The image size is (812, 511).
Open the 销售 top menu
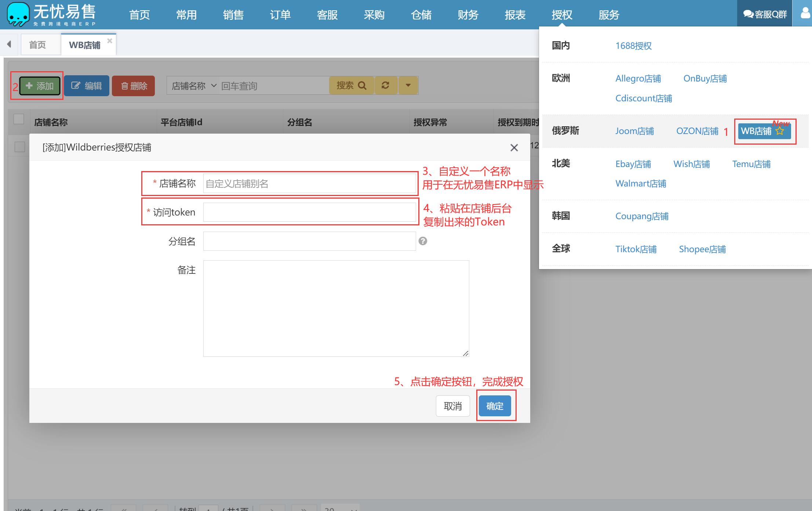coord(233,15)
